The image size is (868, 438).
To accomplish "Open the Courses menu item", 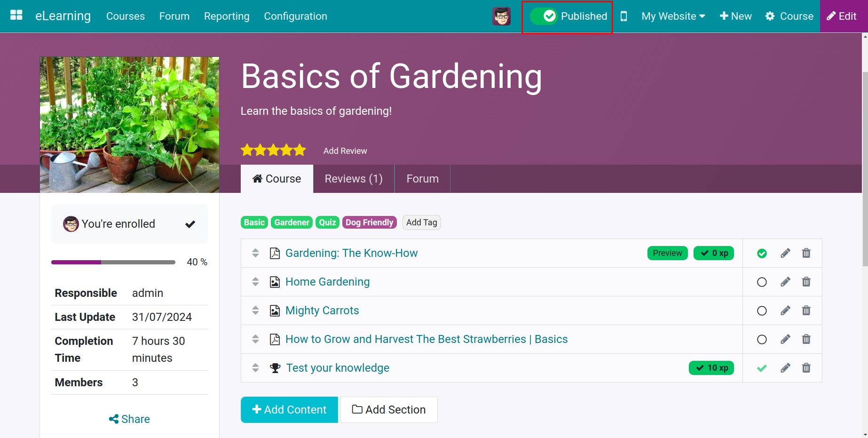I will (x=126, y=16).
